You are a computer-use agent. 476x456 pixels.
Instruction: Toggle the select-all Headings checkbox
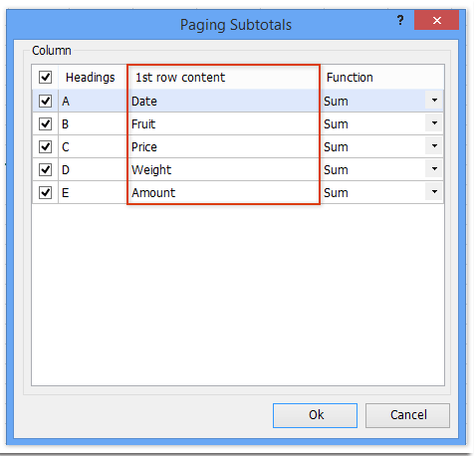pyautogui.click(x=45, y=78)
